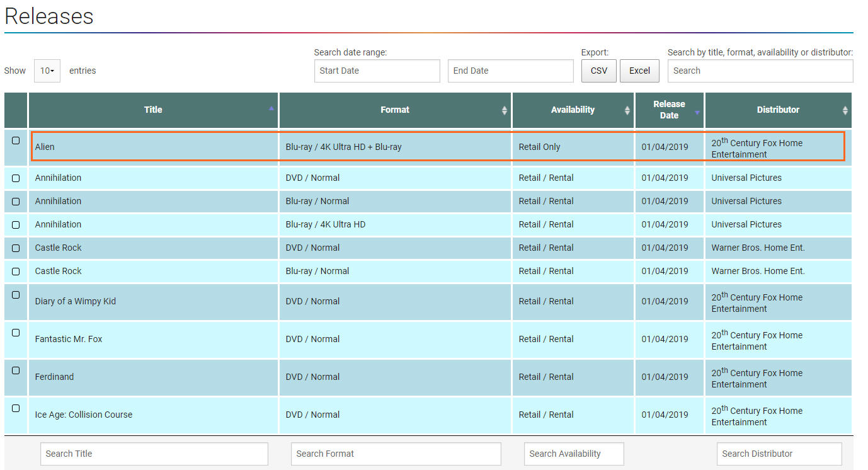
Task: Click the Distributor column sort icon
Action: tap(845, 110)
